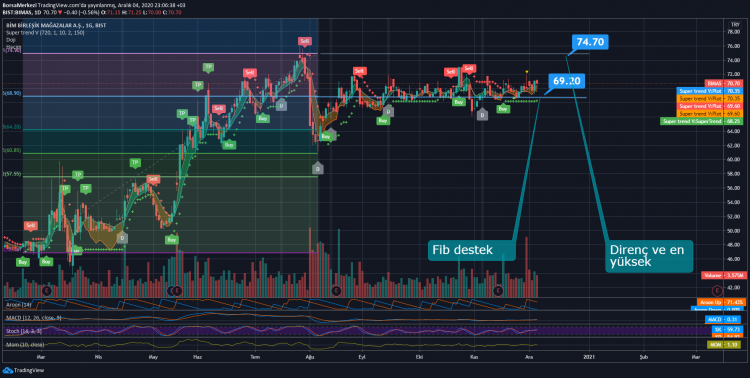The image size is (750, 378).
Task: Select the Stoch (14, 3, 3) pane title
Action: click(23, 331)
